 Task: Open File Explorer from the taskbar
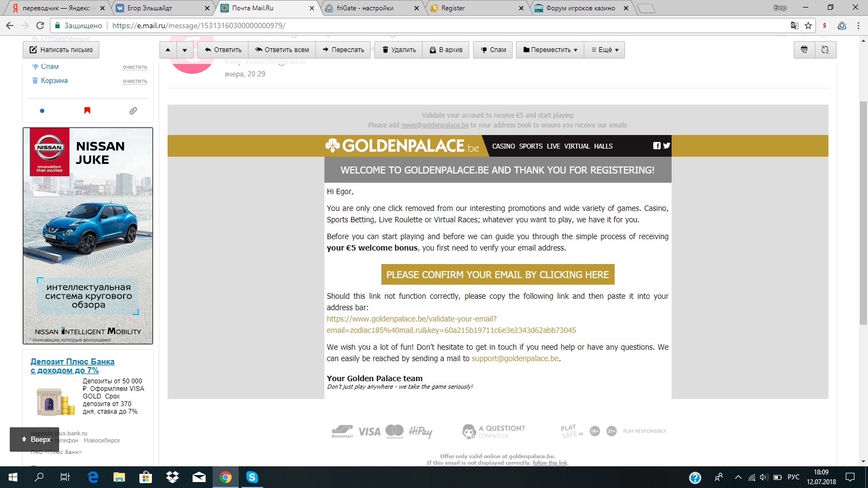(x=119, y=477)
